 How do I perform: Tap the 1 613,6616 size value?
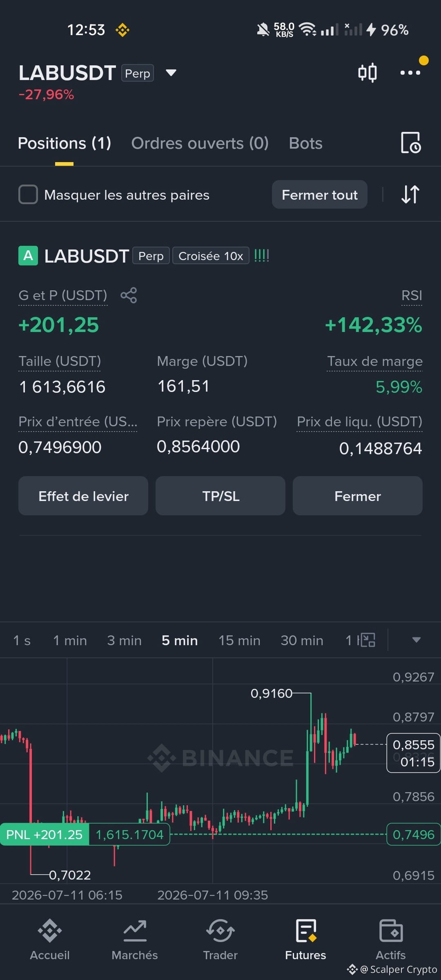[x=62, y=387]
